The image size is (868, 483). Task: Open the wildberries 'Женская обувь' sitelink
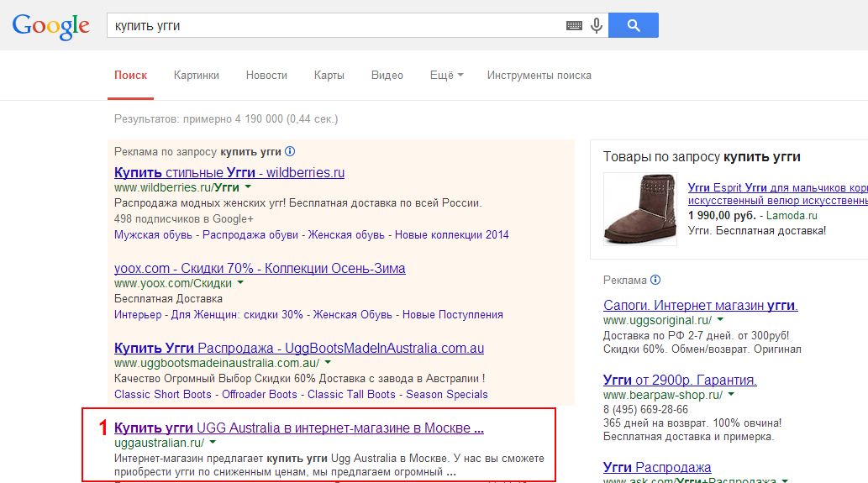click(x=346, y=234)
